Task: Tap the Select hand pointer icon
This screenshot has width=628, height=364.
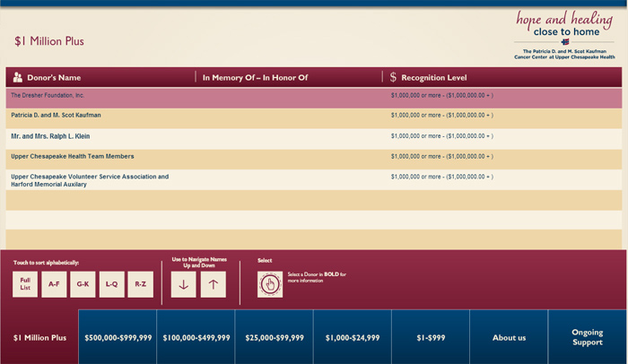Action: 270,284
